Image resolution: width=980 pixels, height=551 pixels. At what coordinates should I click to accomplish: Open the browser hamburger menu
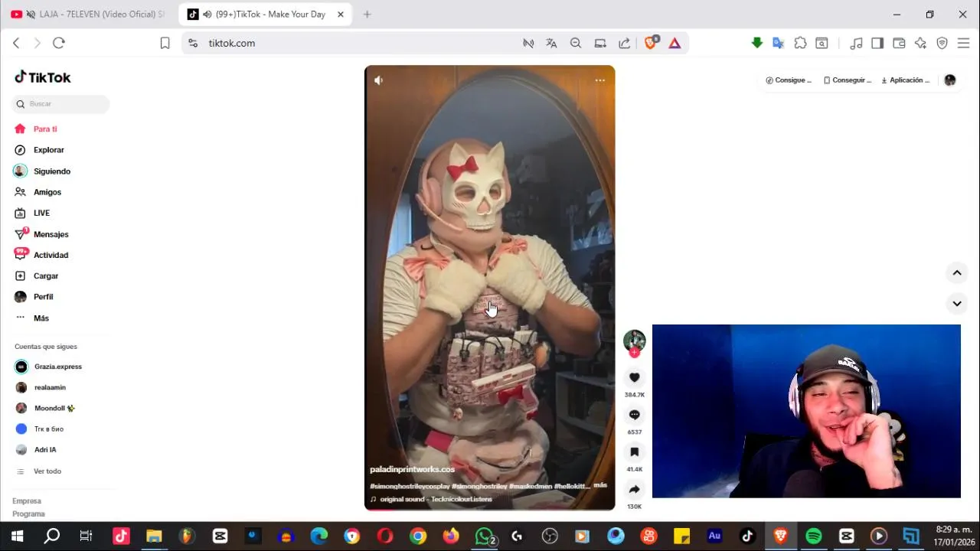[964, 43]
